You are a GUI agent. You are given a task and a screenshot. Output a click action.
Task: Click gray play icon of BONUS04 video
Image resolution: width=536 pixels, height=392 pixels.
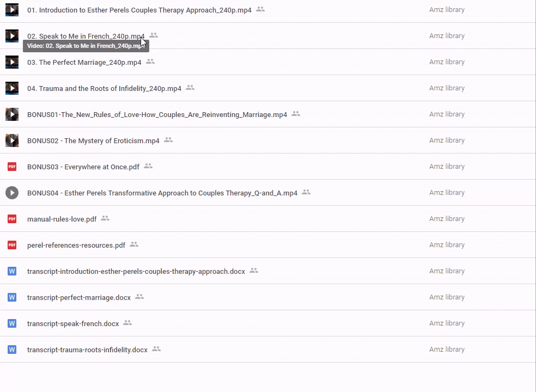tap(12, 193)
